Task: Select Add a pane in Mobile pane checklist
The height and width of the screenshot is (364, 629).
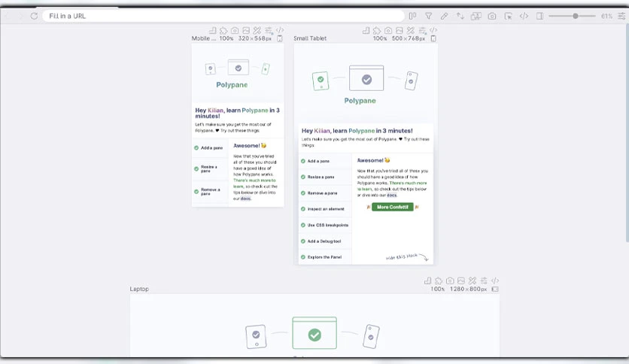Action: tap(210, 148)
